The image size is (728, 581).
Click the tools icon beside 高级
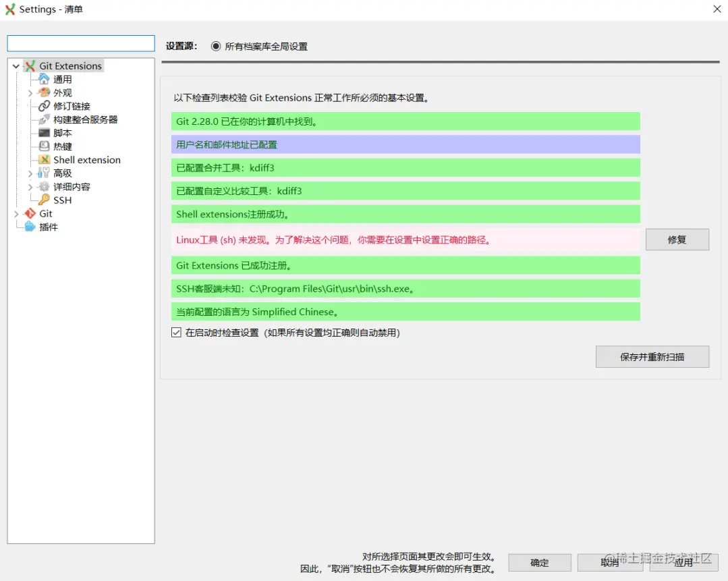click(x=44, y=173)
